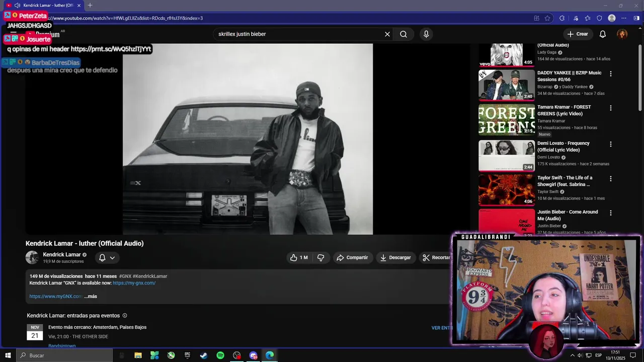Click the search magnifier button

click(x=404, y=34)
